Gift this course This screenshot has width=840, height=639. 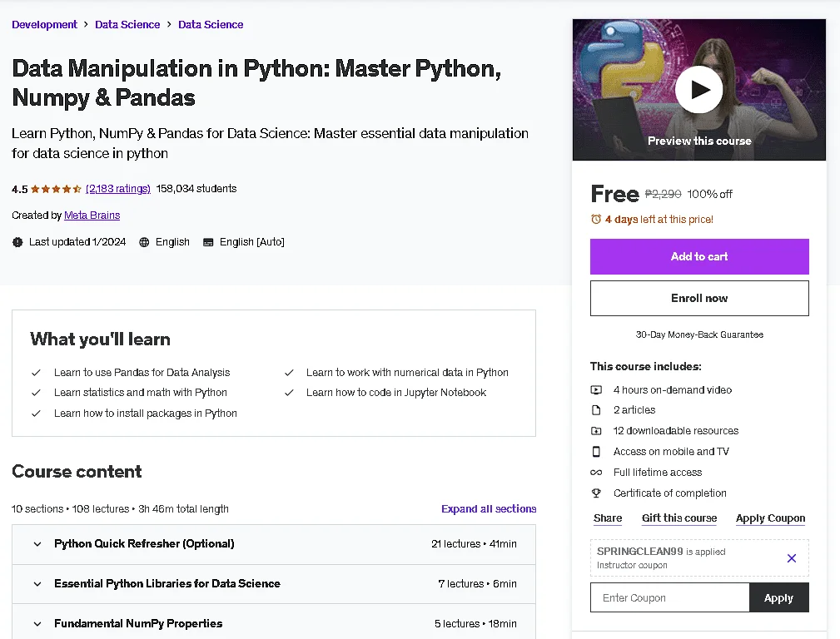click(679, 518)
